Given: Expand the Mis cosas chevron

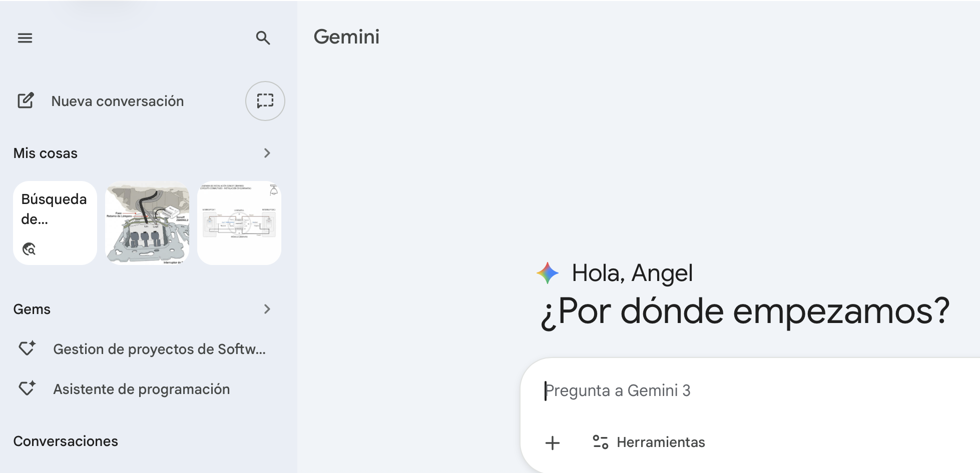Looking at the screenshot, I should point(267,153).
